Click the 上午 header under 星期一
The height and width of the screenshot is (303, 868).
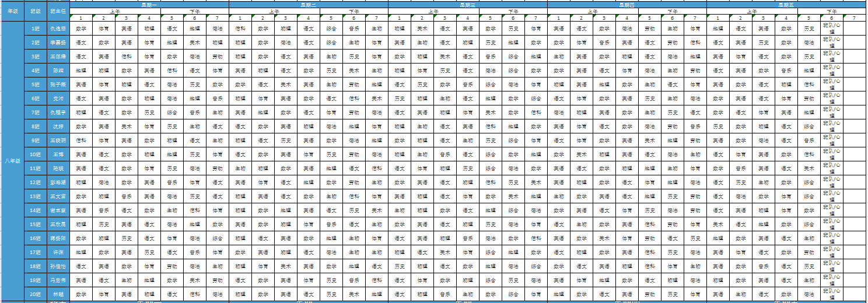116,11
